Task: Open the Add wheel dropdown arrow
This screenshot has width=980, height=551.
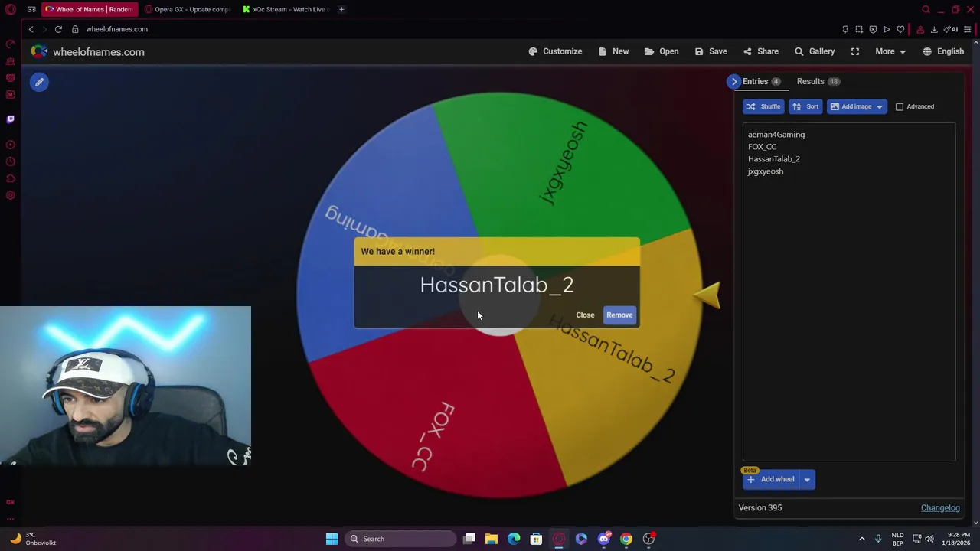Action: tap(807, 479)
